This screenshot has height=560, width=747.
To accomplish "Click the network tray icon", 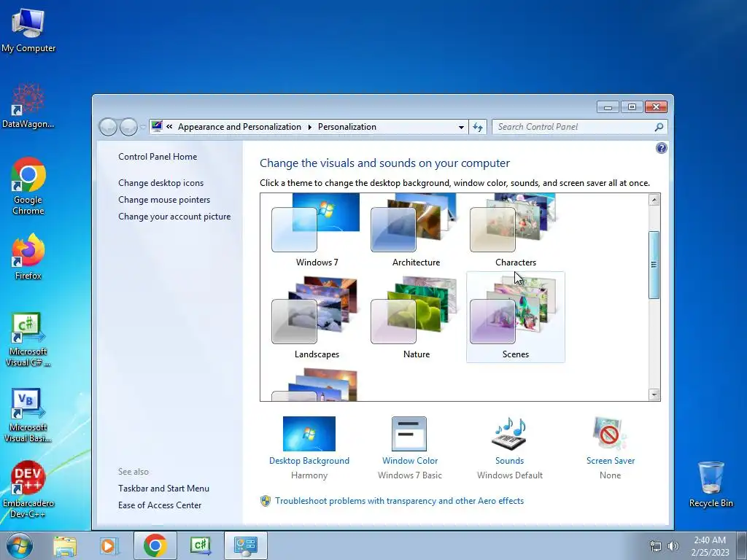I will (656, 546).
